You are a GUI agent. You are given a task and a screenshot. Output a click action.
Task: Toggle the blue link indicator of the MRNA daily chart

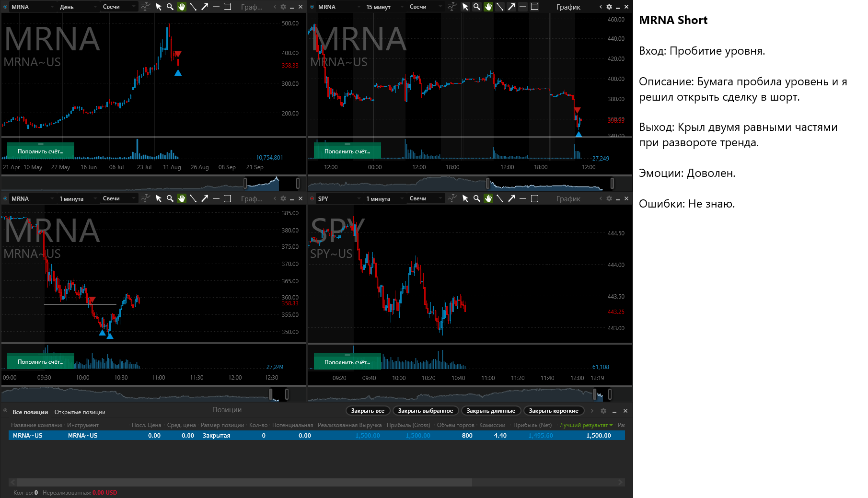coord(6,7)
